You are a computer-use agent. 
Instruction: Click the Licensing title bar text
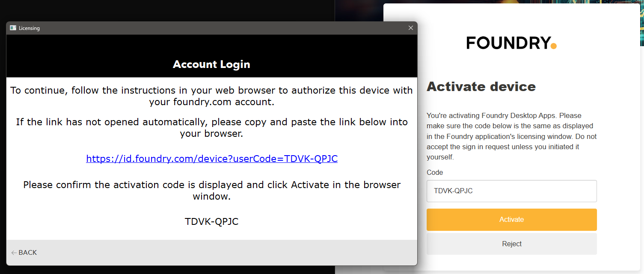(x=29, y=28)
